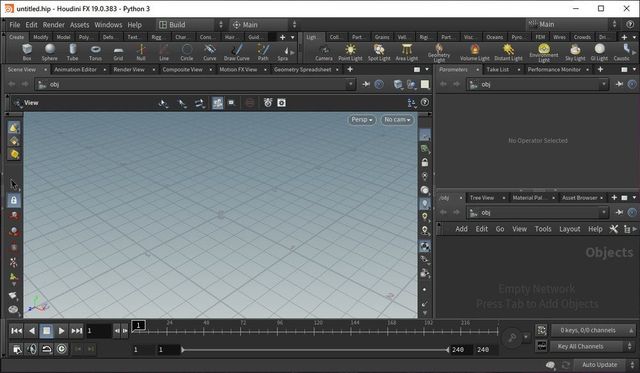Play the timeline forward

(61, 331)
